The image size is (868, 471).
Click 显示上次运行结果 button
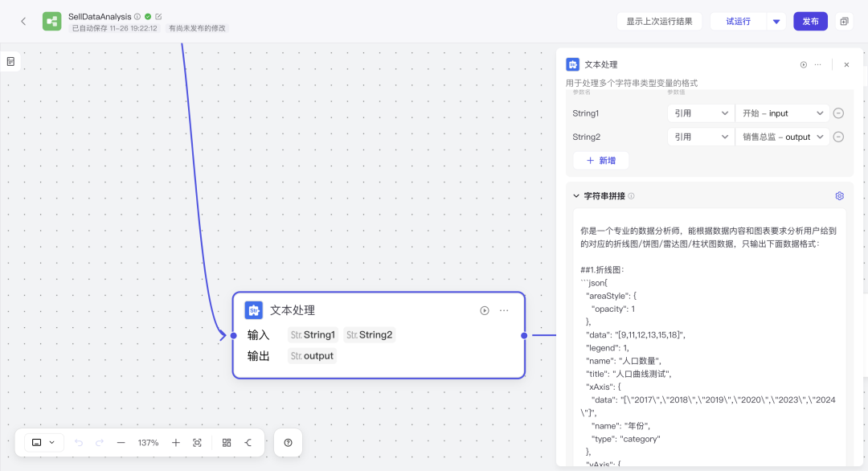[659, 22]
